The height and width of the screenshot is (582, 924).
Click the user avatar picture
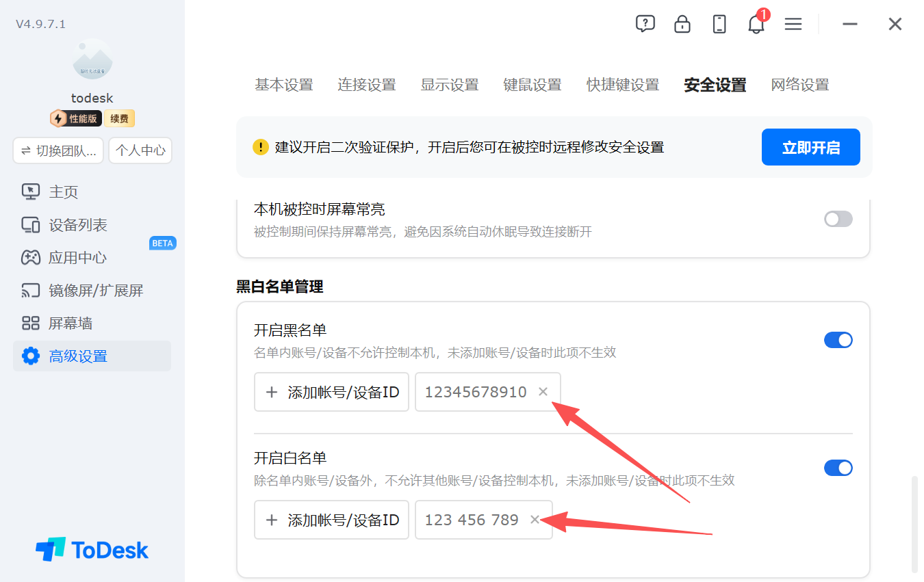(92, 59)
